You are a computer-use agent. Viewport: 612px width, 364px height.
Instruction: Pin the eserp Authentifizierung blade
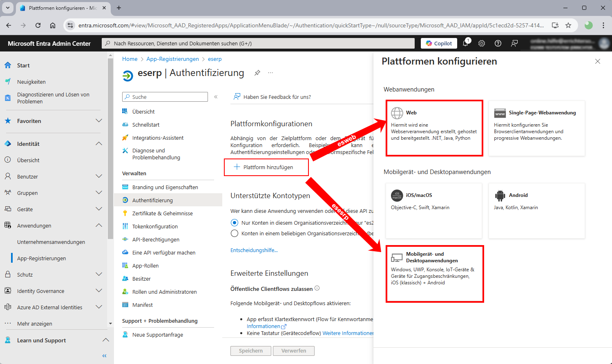[x=257, y=73]
